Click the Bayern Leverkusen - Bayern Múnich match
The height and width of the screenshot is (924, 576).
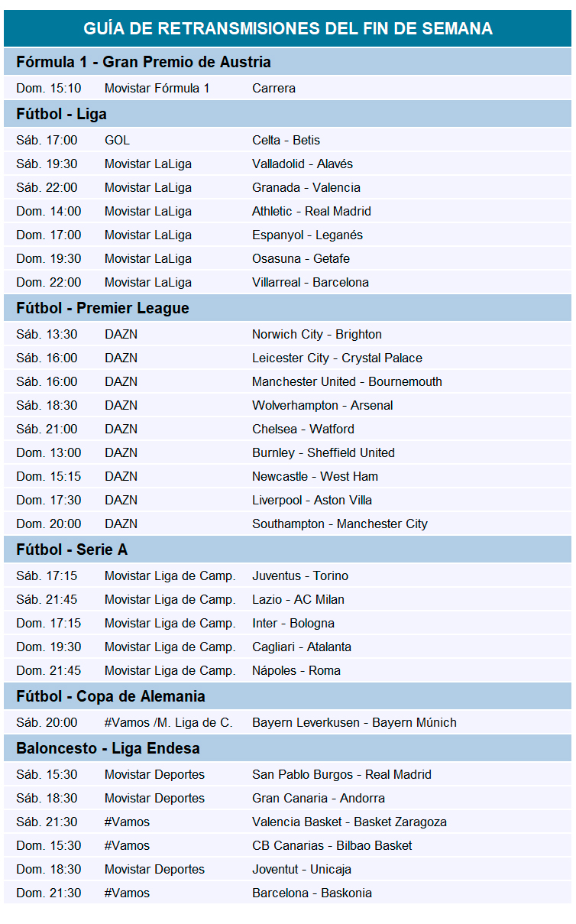[354, 722]
